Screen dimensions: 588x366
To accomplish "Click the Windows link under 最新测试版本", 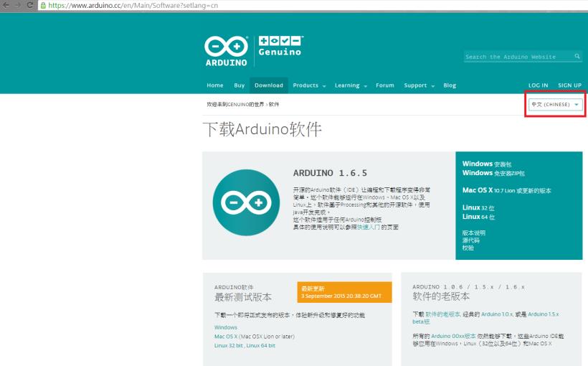I will pos(226,327).
